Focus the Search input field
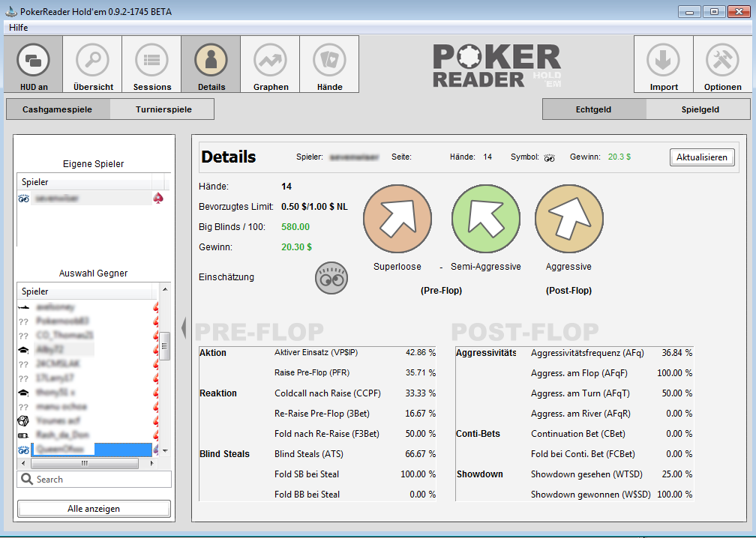The width and height of the screenshot is (756, 538). coord(94,480)
